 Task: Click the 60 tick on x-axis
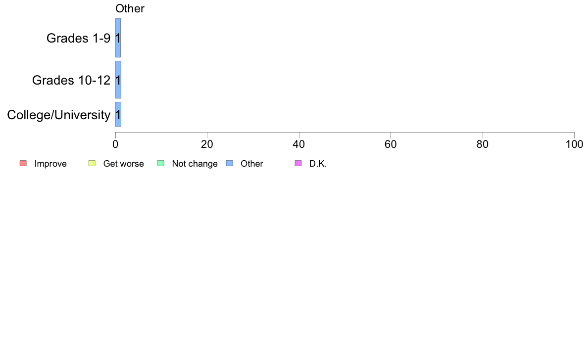click(x=391, y=144)
